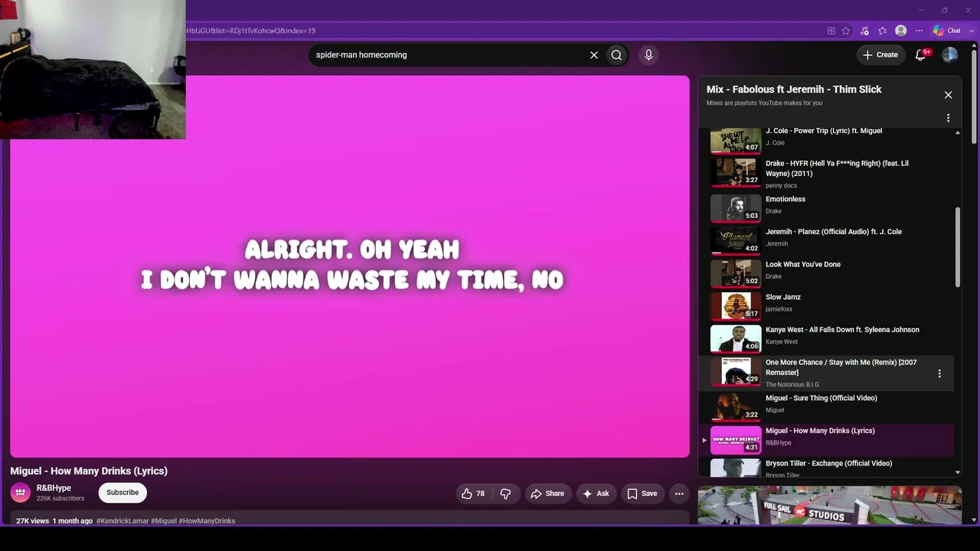Play Drake HYFR thumbnail in playlist
This screenshot has height=551, width=980.
click(736, 171)
